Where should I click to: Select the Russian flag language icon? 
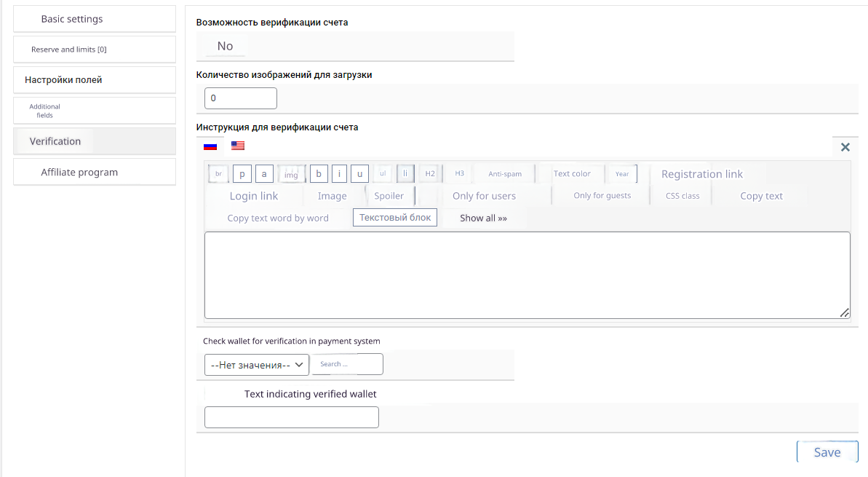point(210,146)
